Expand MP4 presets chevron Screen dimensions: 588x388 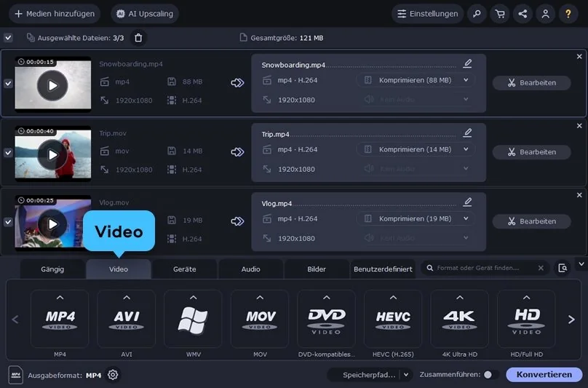point(60,298)
